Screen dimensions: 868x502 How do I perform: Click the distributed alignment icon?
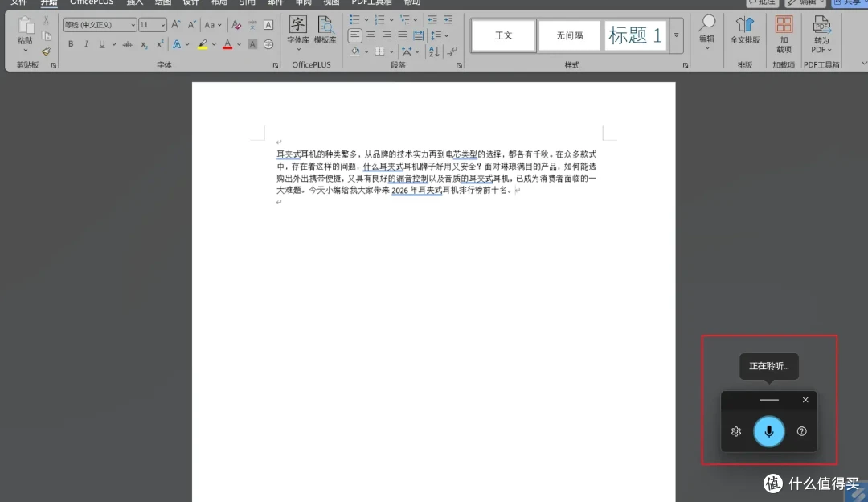pyautogui.click(x=419, y=35)
